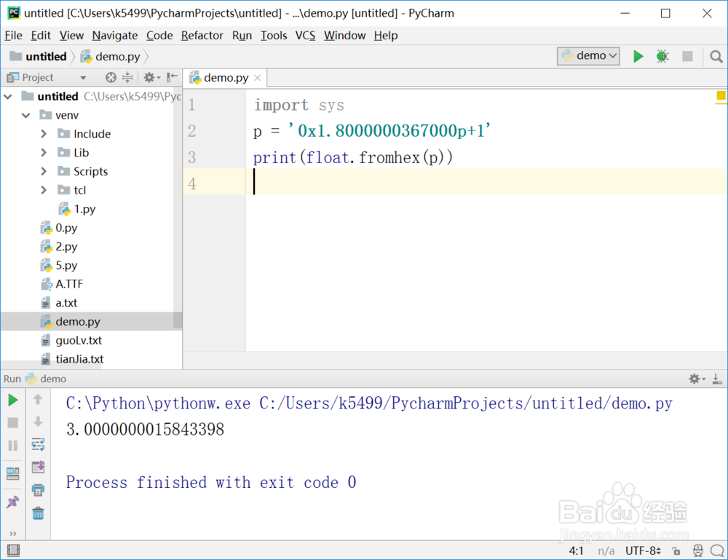Viewport: 728px width, 560px height.
Task: Stop process in the Run panel
Action: (13, 422)
